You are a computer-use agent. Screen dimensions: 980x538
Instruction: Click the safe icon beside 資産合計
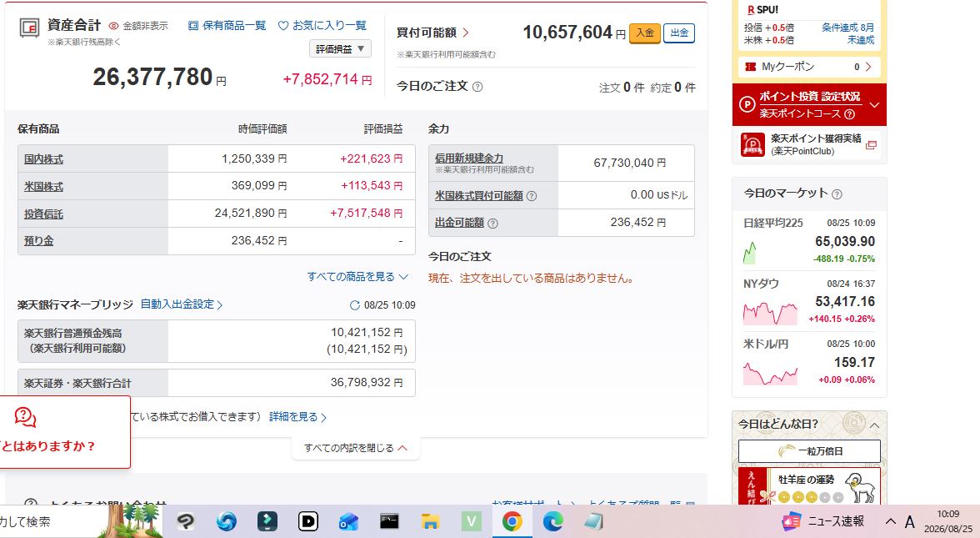tap(29, 28)
